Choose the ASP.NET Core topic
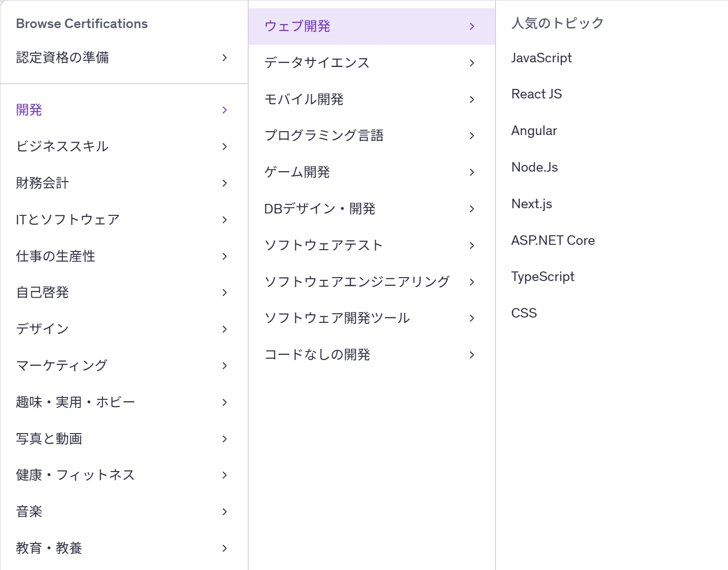728x570 pixels. 553,241
